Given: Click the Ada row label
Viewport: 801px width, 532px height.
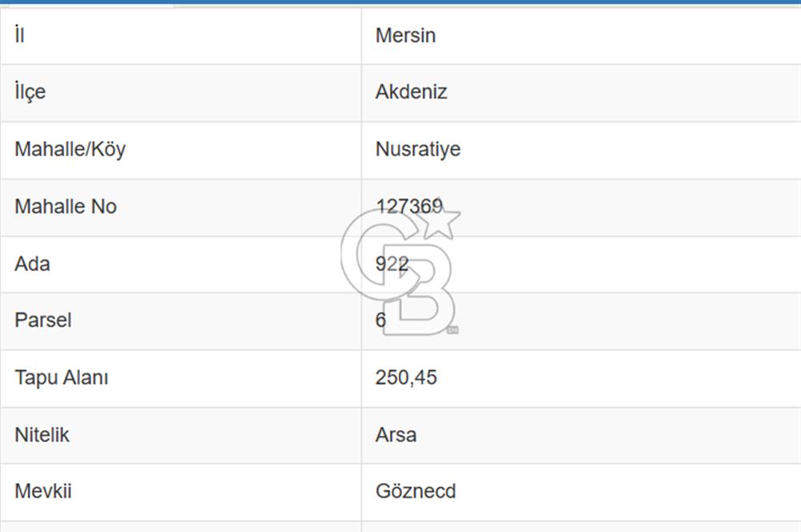Looking at the screenshot, I should pyautogui.click(x=32, y=264).
